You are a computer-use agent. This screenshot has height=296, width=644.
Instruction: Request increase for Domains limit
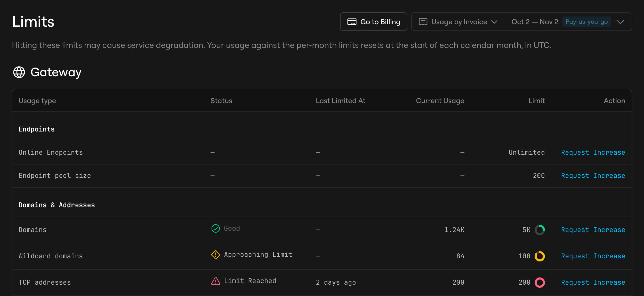point(593,230)
